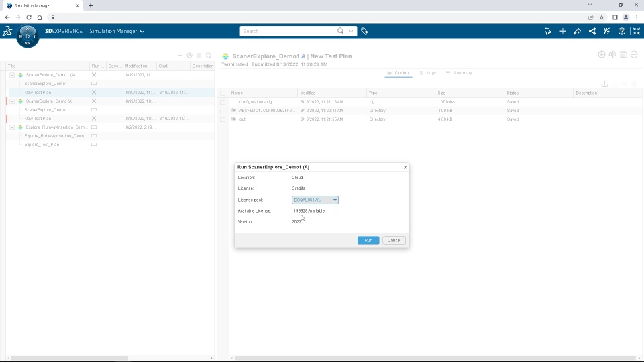Viewport: 644px width, 362px height.
Task: Check the 'out' directory row checkbox
Action: pos(223,119)
